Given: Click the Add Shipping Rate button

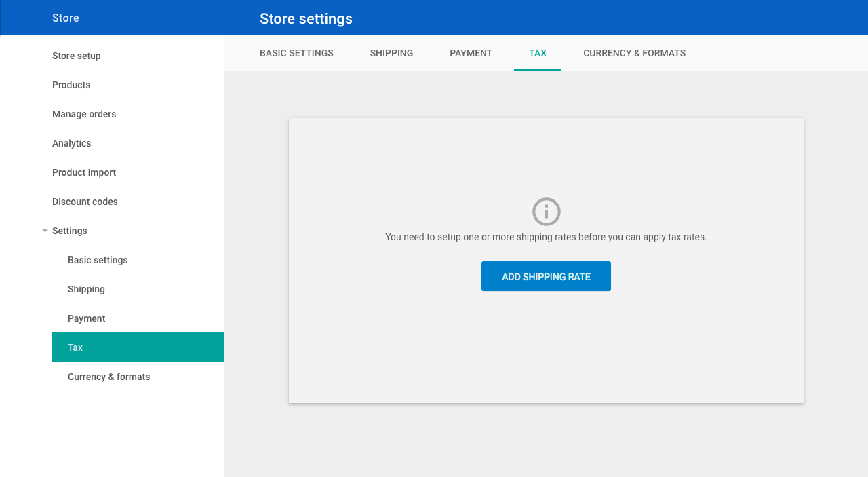Looking at the screenshot, I should coord(546,276).
